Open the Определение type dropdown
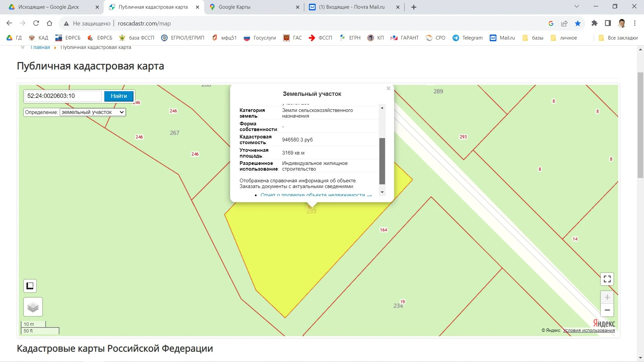 93,112
